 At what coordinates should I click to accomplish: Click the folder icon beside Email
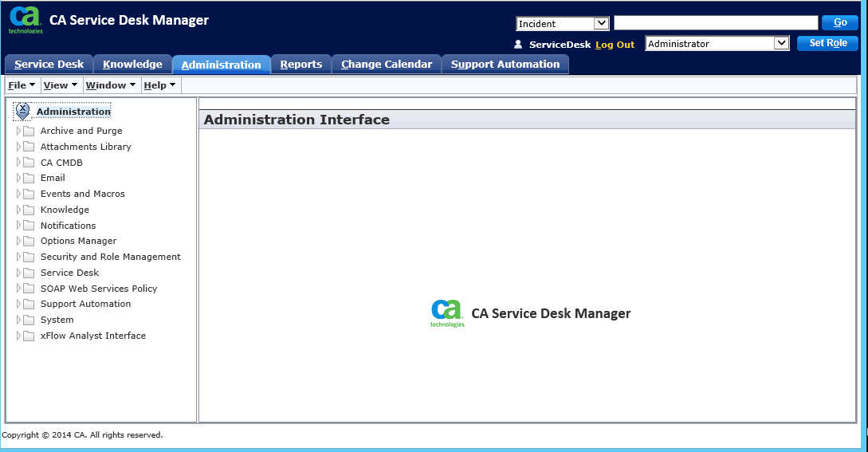pyautogui.click(x=29, y=178)
